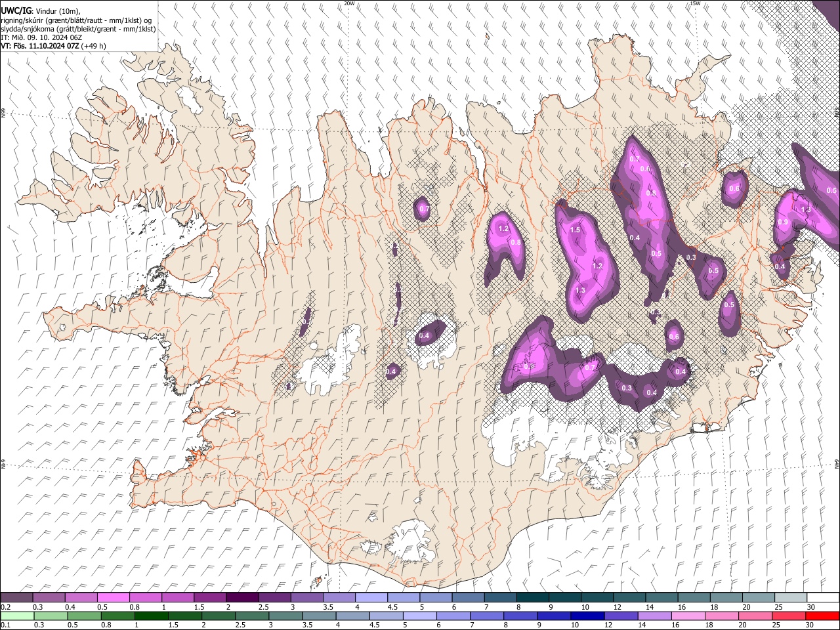Image resolution: width=840 pixels, height=630 pixels.
Task: Click the darkest purple 2–2.5 snow legend swatch
Action: [x=242, y=597]
